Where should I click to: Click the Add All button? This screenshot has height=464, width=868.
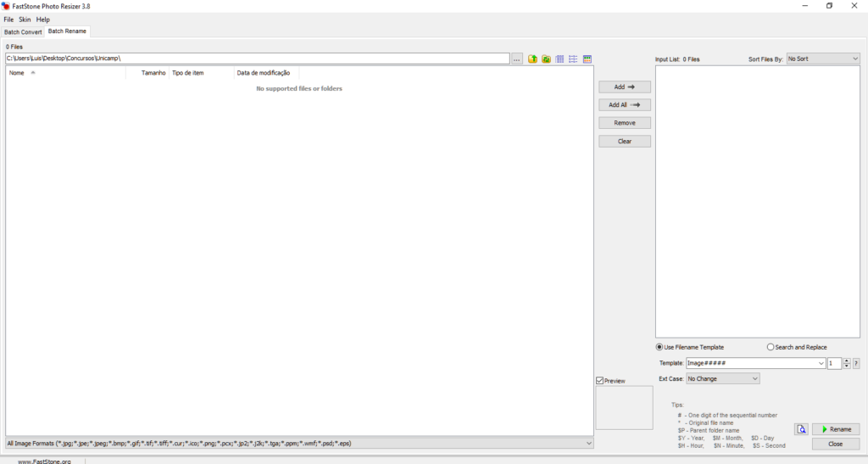pyautogui.click(x=625, y=104)
